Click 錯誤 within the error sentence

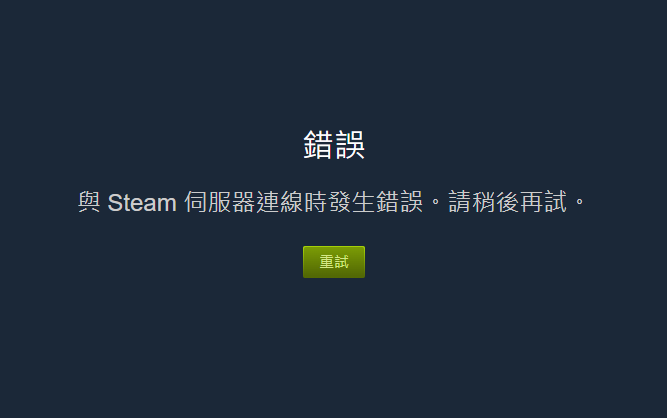tap(399, 202)
